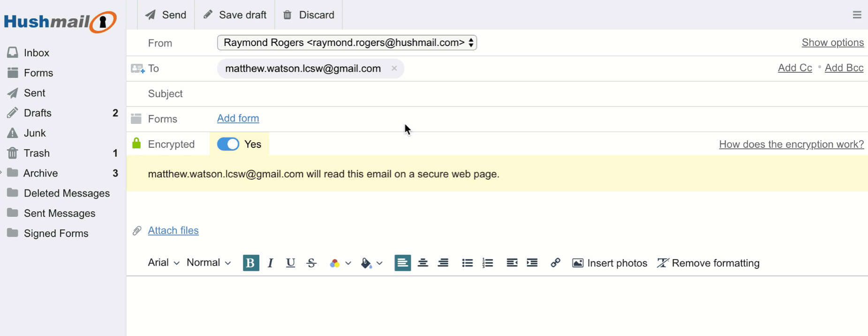Screen dimensions: 868x336
Task: Click Add Cc link
Action: click(x=795, y=68)
